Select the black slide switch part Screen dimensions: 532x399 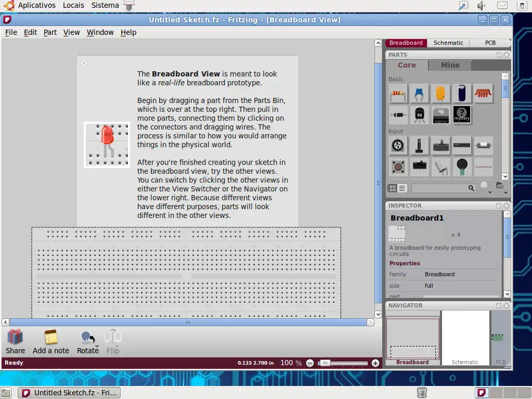pyautogui.click(x=419, y=166)
